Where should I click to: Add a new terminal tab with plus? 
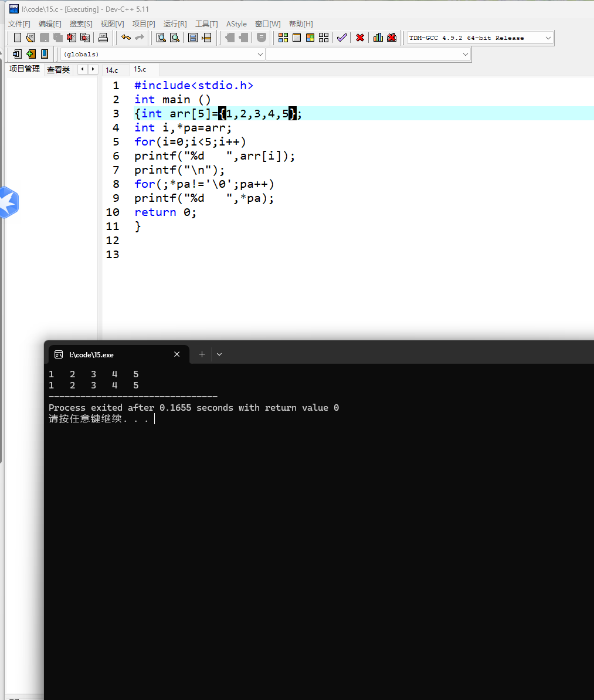[202, 354]
